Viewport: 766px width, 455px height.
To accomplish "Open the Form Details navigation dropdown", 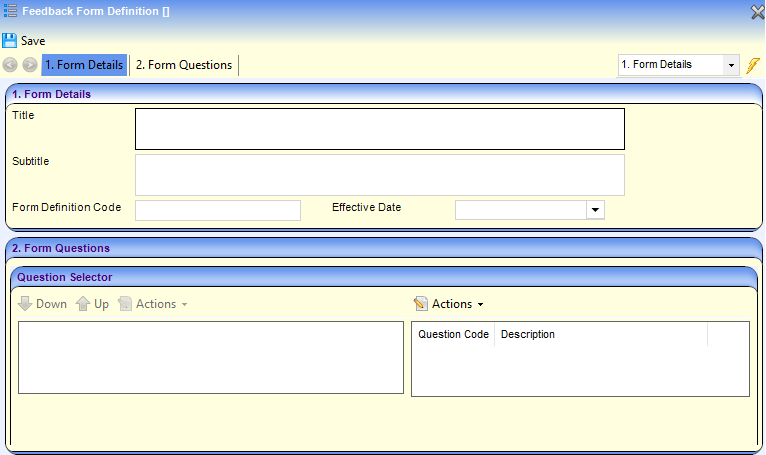I will (730, 65).
